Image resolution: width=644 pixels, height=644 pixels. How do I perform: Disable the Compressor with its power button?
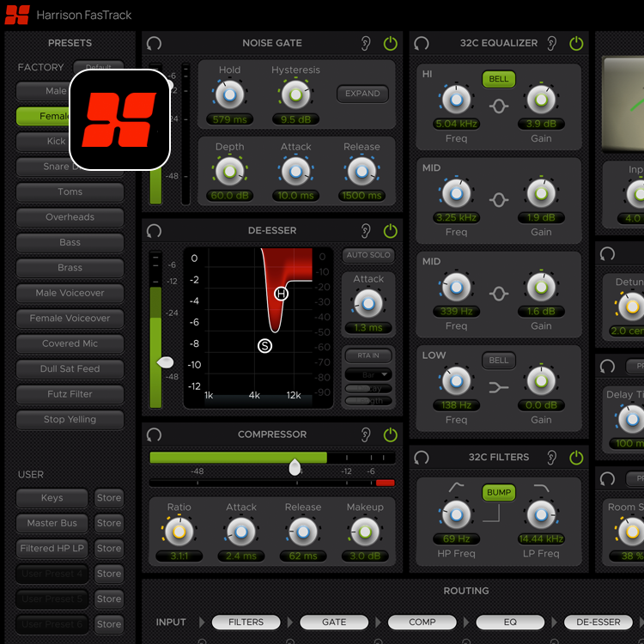(x=391, y=434)
